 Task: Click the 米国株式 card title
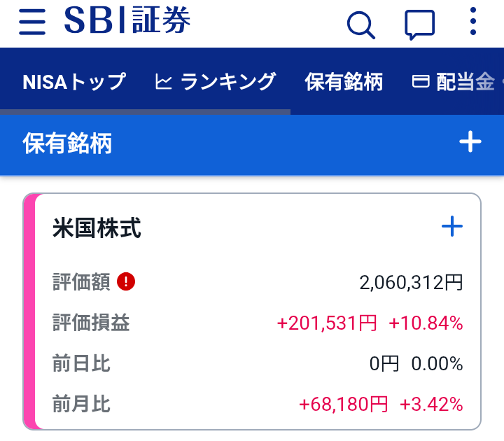coord(97,228)
